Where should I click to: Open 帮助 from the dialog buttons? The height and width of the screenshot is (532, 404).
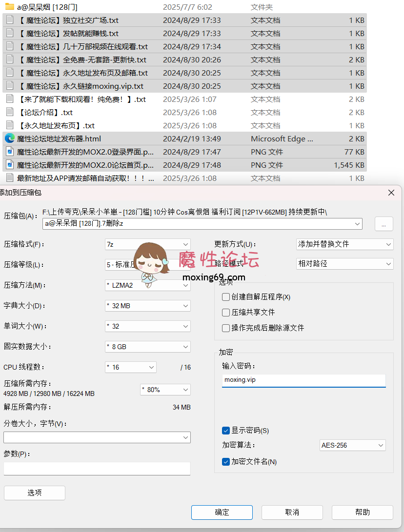tap(363, 512)
